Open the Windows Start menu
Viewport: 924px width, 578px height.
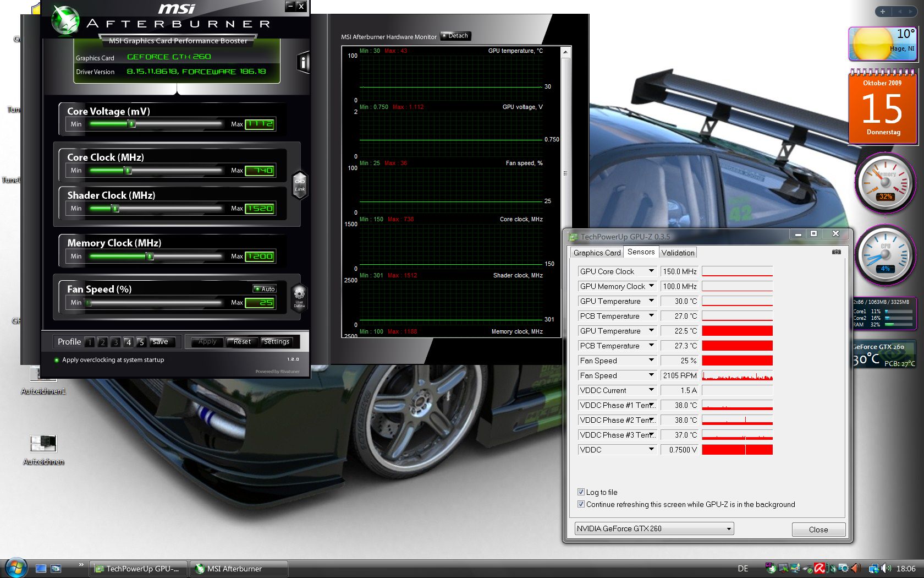15,568
